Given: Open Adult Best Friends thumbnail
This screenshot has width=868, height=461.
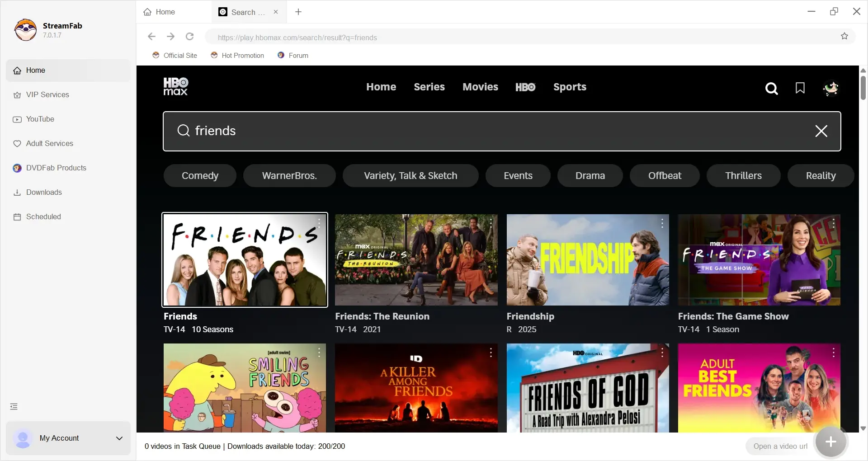Looking at the screenshot, I should click(759, 388).
